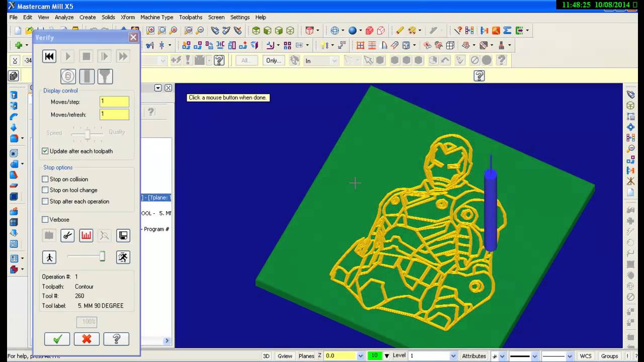Image resolution: width=644 pixels, height=362 pixels.
Task: Open the operations manager panel dropdown arrow
Action: 157,88
